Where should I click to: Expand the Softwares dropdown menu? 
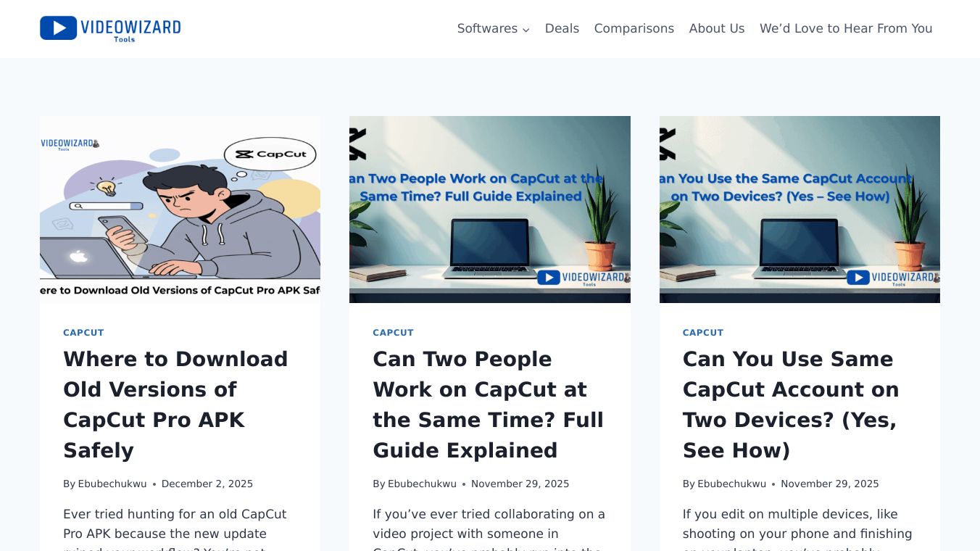[493, 28]
